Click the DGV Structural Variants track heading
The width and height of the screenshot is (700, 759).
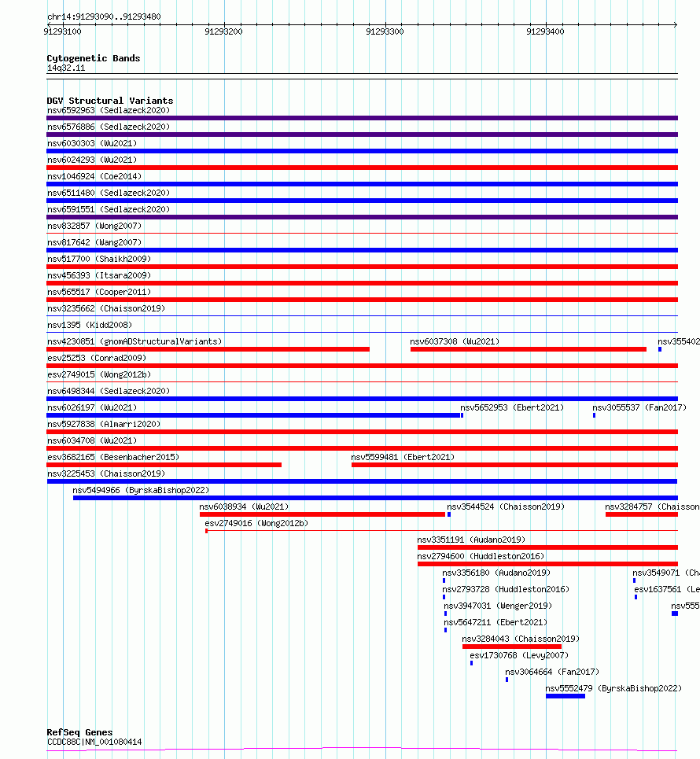110,101
